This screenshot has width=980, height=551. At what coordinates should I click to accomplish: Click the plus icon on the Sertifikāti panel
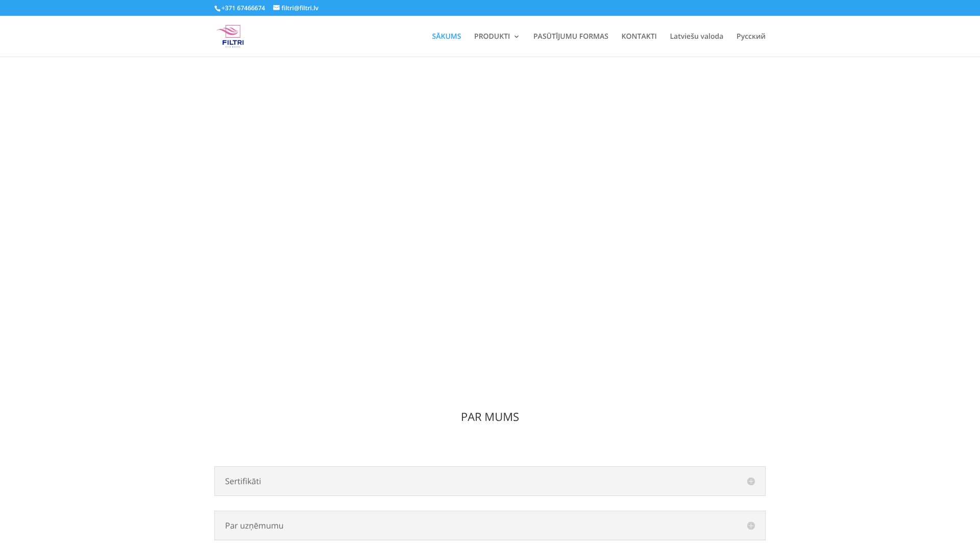(751, 481)
